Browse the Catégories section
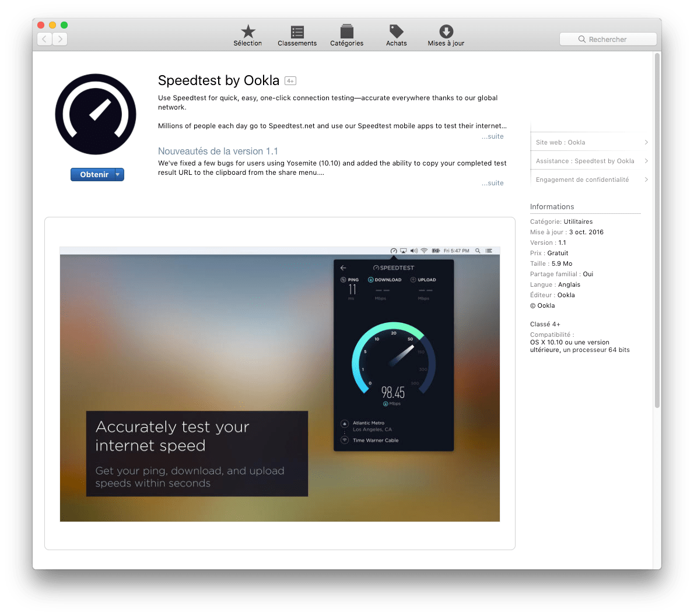The height and width of the screenshot is (616, 694). pos(346,35)
